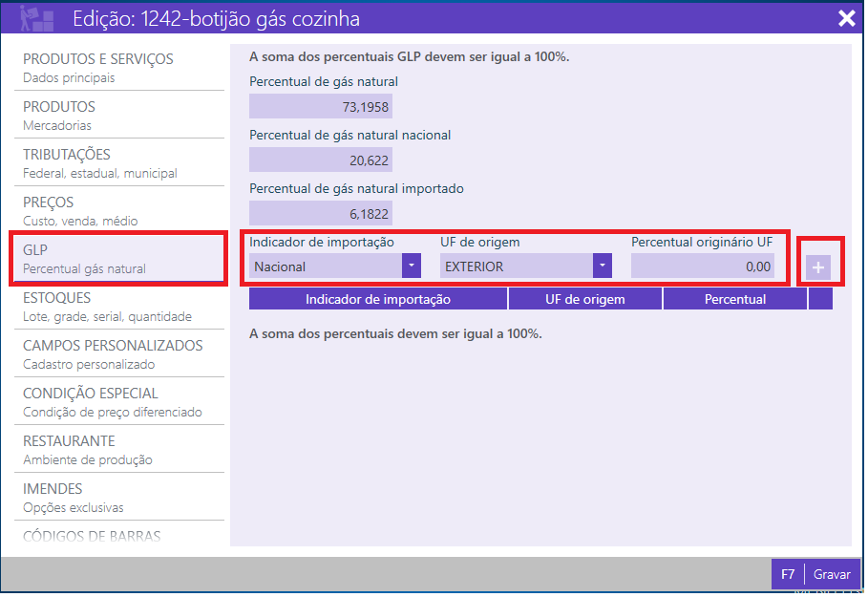
Task: Expand the Indicador de importação dropdown arrow
Action: tap(411, 266)
